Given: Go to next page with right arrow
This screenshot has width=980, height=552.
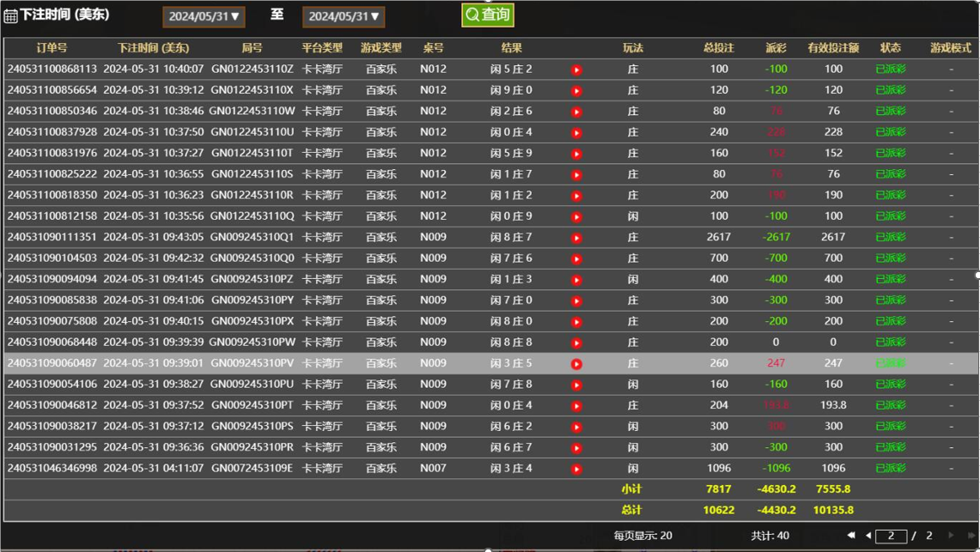Looking at the screenshot, I should pos(951,535).
